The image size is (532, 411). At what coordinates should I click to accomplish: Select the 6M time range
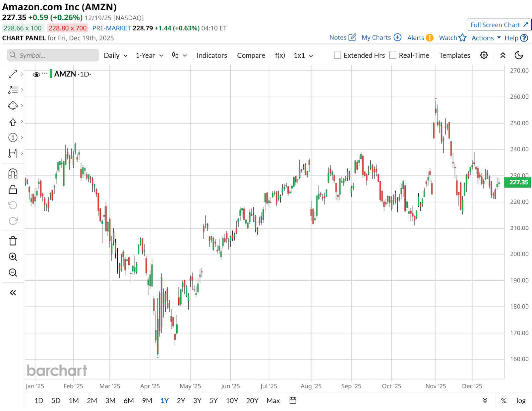click(x=129, y=401)
